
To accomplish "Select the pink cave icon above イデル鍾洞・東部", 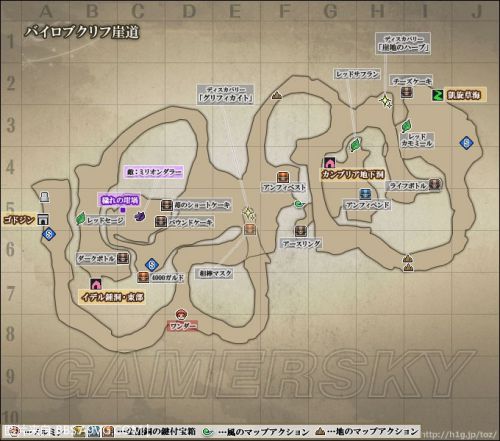I will click(96, 284).
